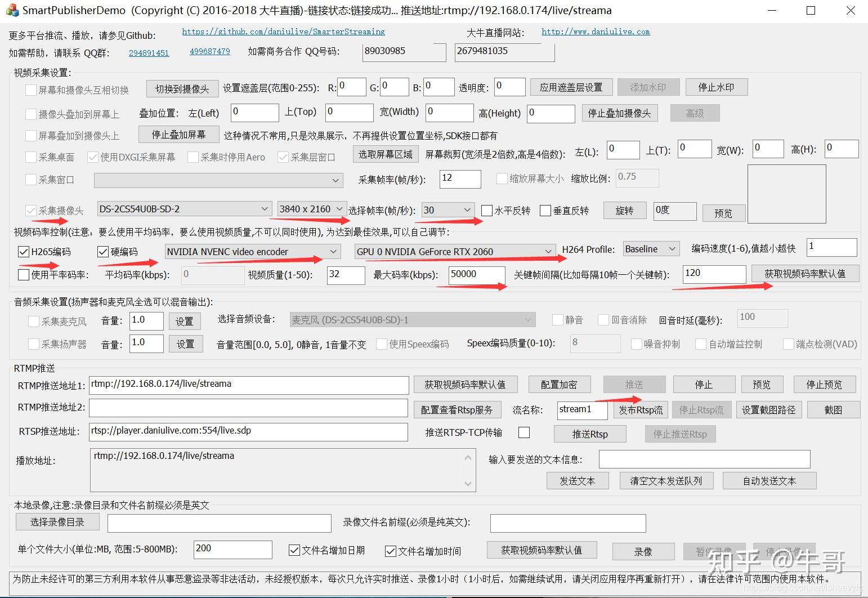Click 应用遮盖层设置 to apply overlay settings
The image size is (868, 598).
(571, 87)
